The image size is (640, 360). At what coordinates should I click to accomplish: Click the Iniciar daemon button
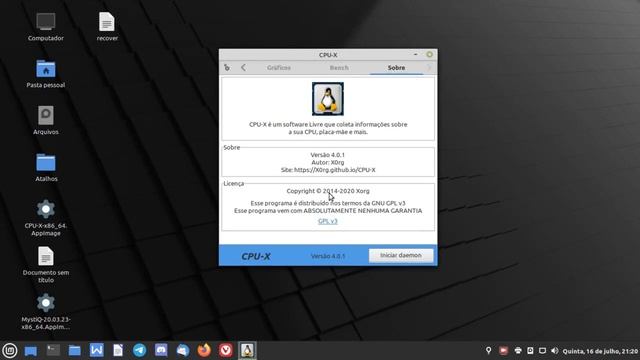[x=401, y=256]
